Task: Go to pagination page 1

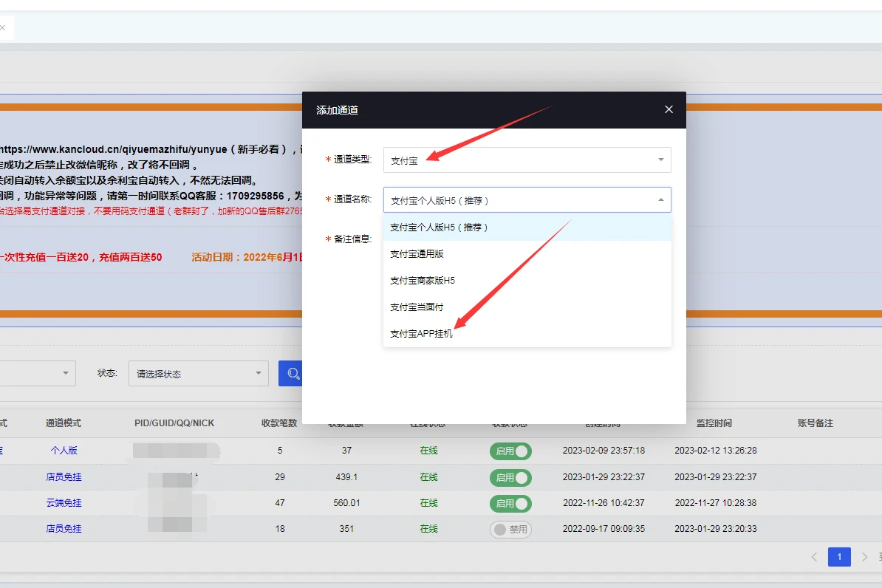Action: point(839,556)
